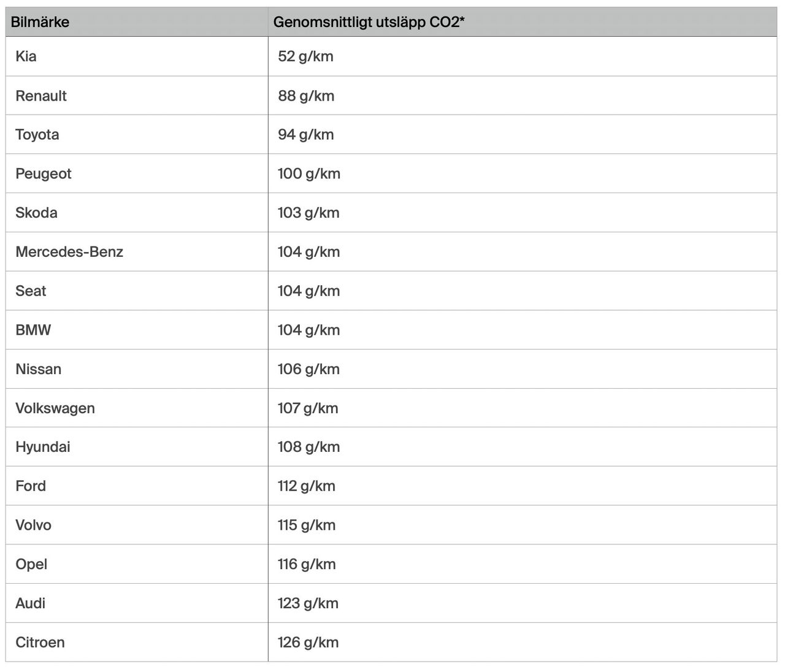Screen dimensions: 785x672
Task: Select the Kia brand cell
Action: (x=26, y=56)
